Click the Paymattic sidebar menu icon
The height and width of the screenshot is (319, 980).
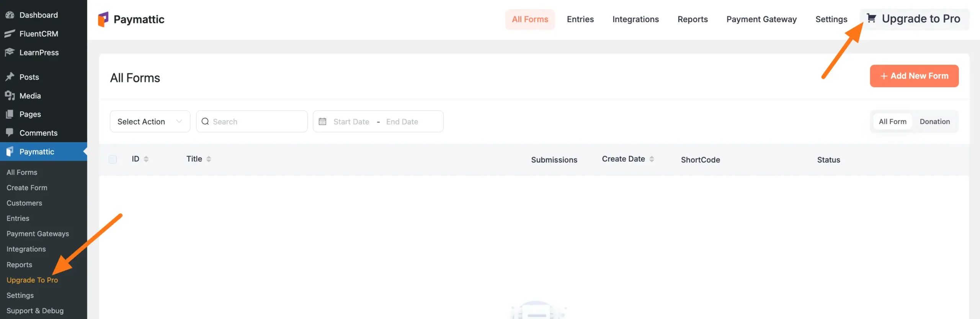click(x=10, y=151)
